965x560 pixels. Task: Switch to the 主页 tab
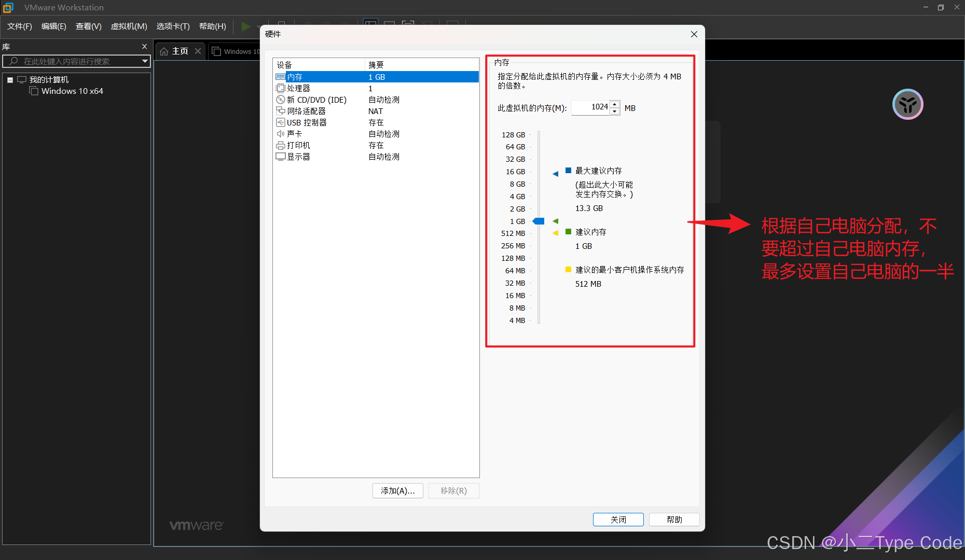pos(180,51)
